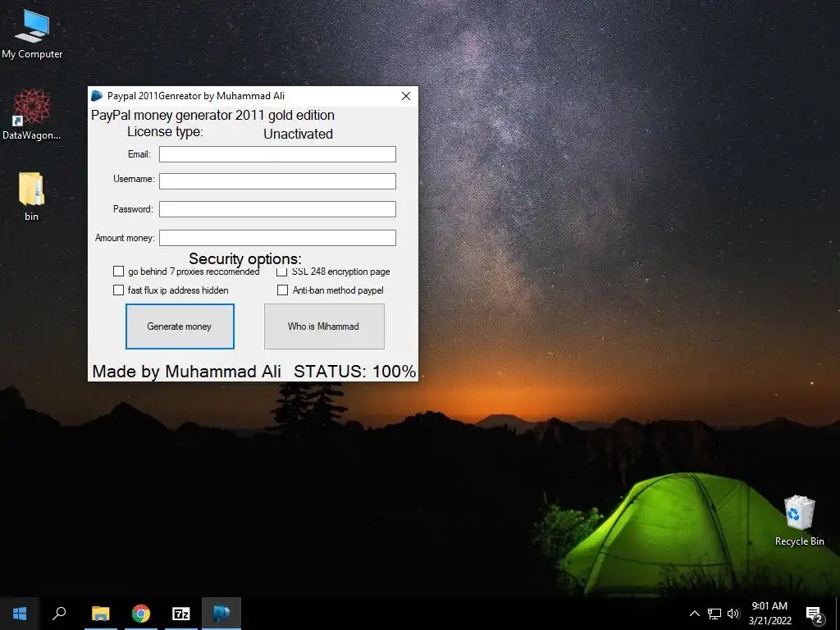The height and width of the screenshot is (630, 840).
Task: Open the clock showing 9:01 AM
Action: tap(769, 614)
